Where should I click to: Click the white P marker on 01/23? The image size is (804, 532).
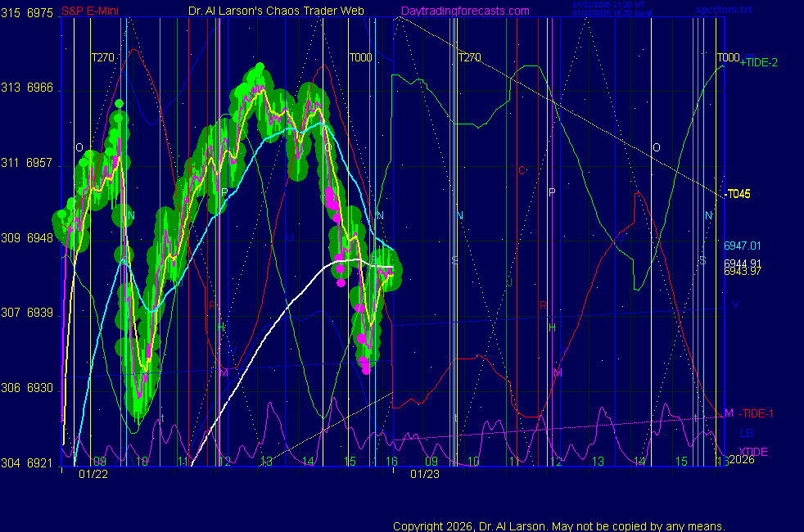pos(552,192)
